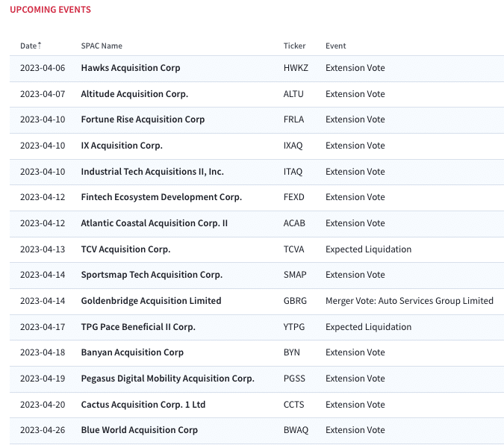Click Extension Vote event for HWKZ
504x448 pixels.
[x=355, y=68]
